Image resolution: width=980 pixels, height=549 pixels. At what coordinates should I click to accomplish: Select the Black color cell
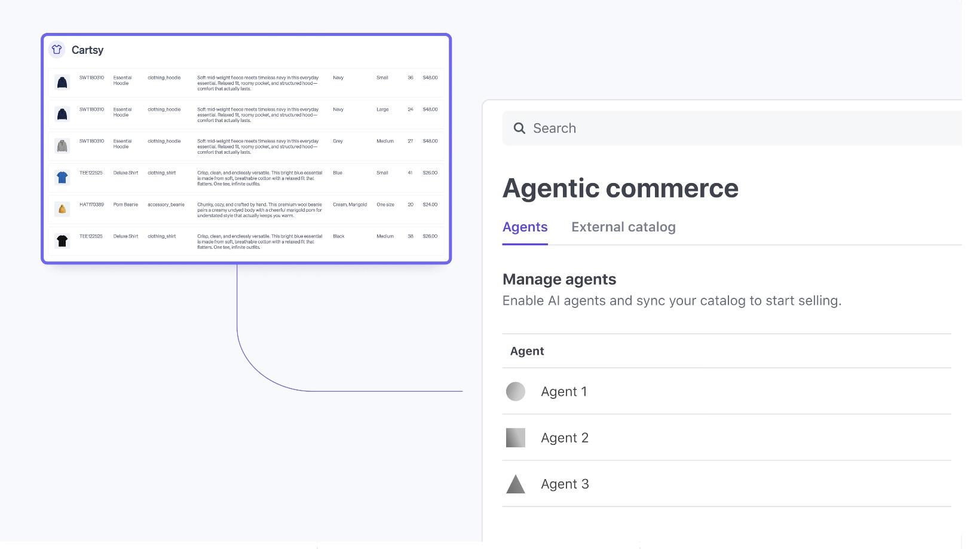(338, 236)
